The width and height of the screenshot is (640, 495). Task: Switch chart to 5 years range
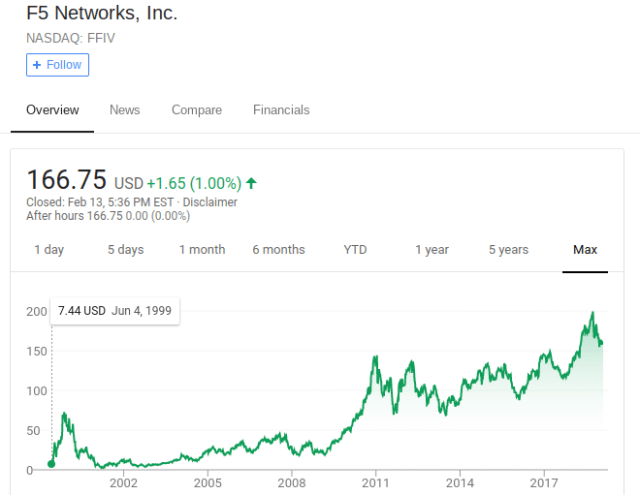[x=508, y=250]
